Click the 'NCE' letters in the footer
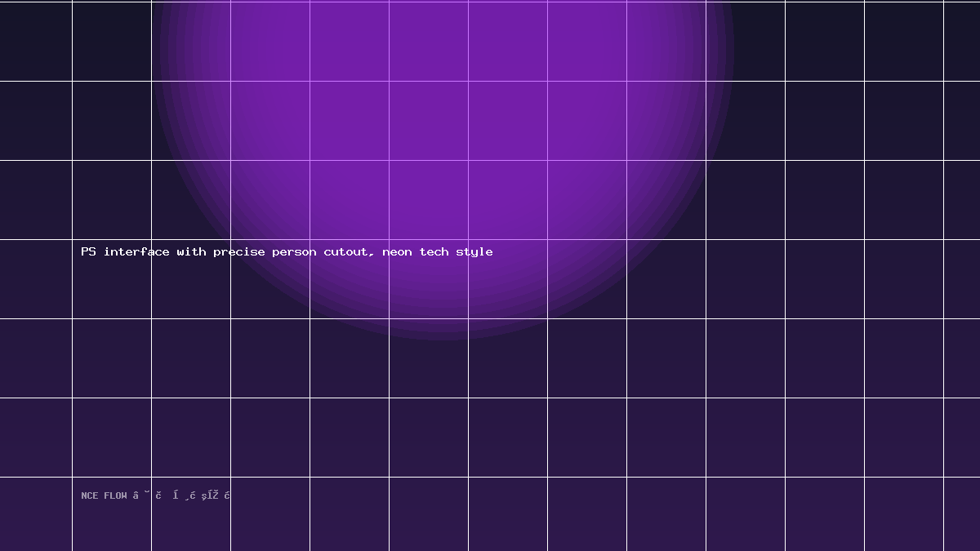This screenshot has width=980, height=551. click(x=89, y=495)
